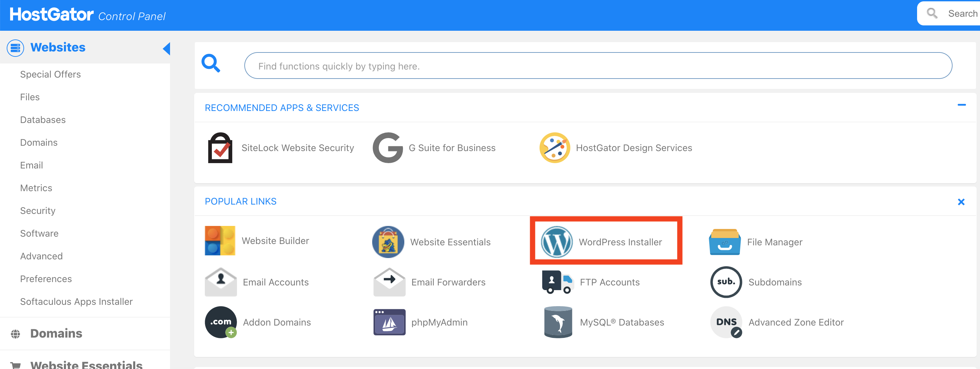Image resolution: width=980 pixels, height=369 pixels.
Task: Select Softaculous Apps Installer in sidebar
Action: click(x=76, y=301)
